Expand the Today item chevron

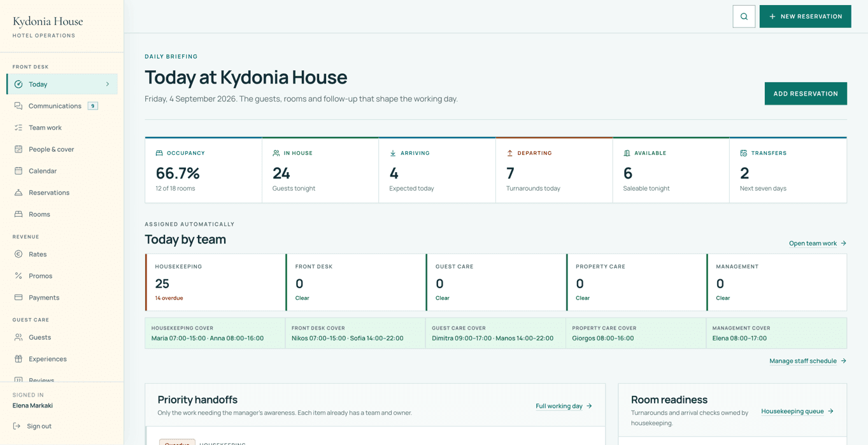(108, 84)
